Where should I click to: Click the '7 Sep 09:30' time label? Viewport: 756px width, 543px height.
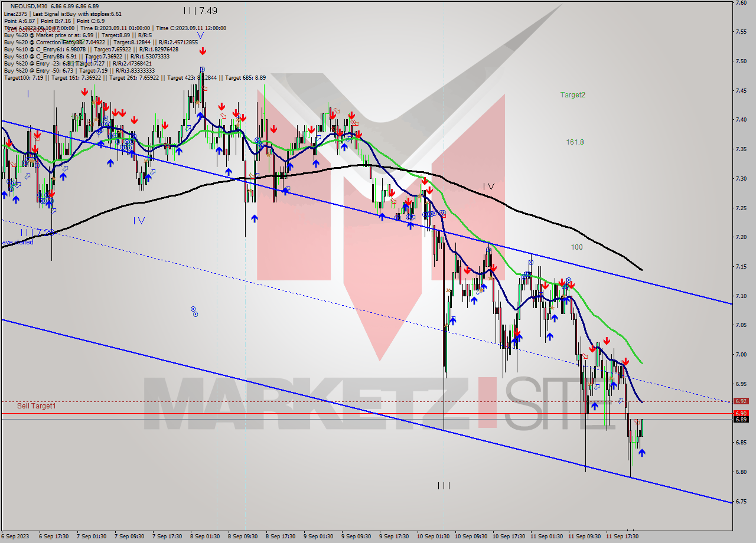[129, 537]
